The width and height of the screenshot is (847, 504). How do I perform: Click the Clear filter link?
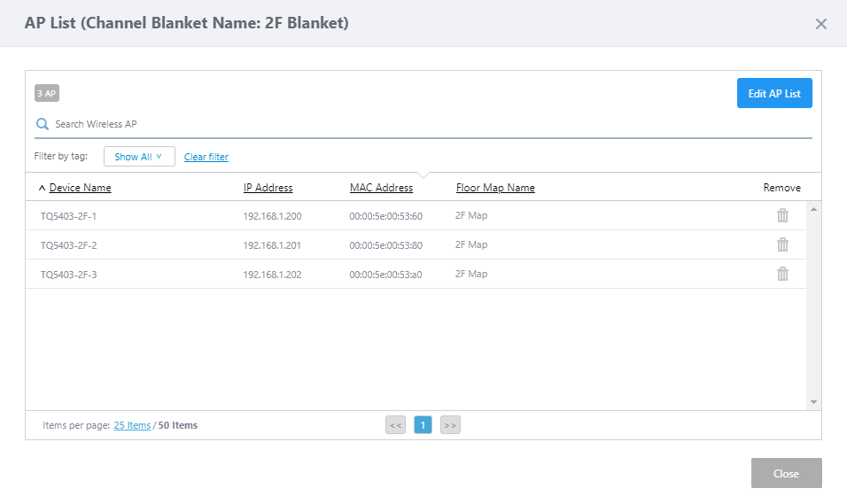tap(206, 157)
